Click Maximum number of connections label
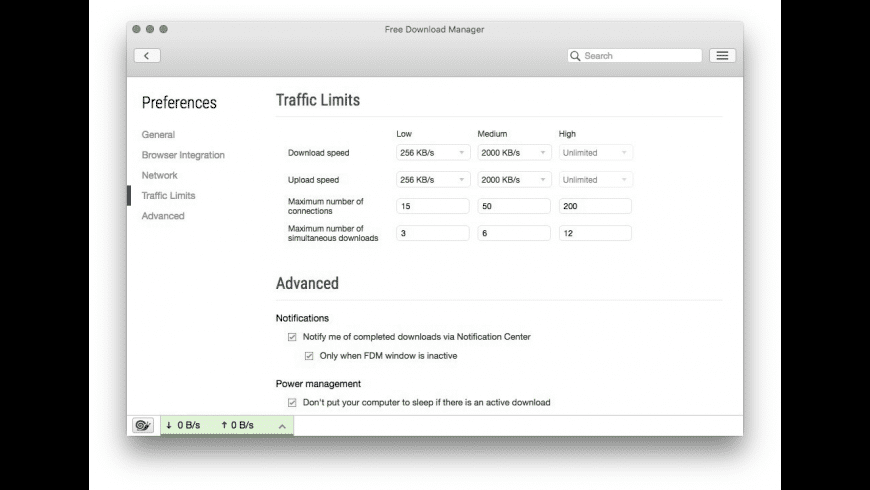 (x=326, y=206)
